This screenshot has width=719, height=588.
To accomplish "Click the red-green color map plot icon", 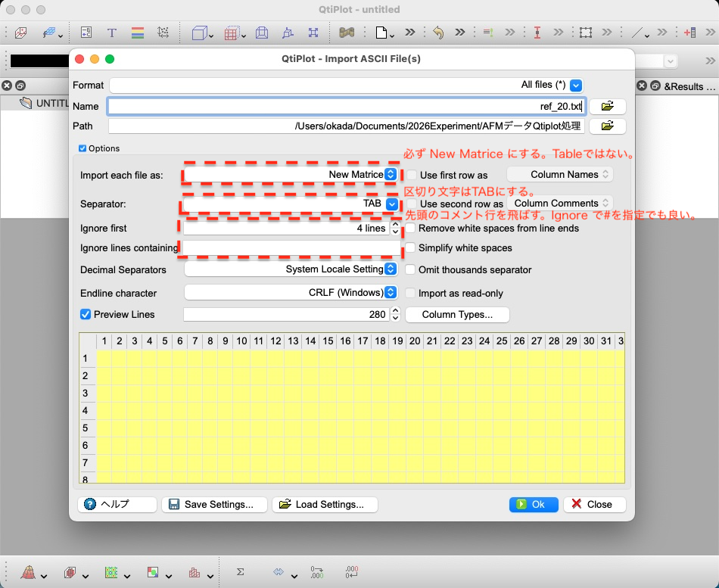I will pos(153,572).
